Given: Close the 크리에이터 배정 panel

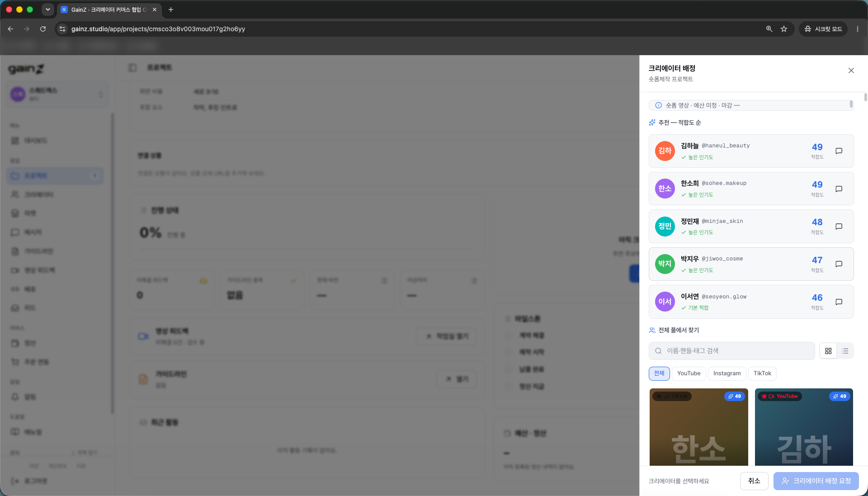Looking at the screenshot, I should tap(851, 71).
